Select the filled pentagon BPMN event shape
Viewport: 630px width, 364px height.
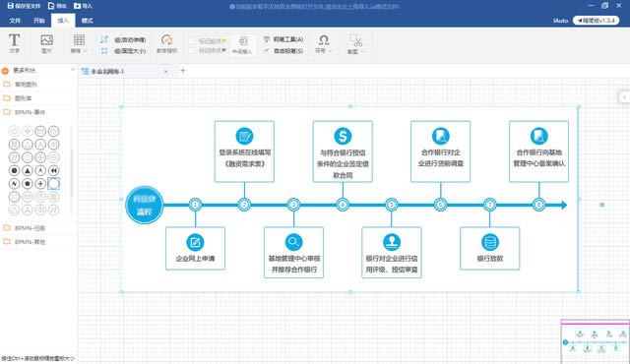[28, 184]
